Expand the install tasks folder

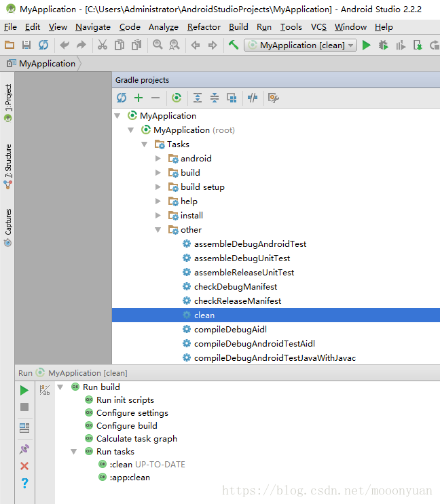pyautogui.click(x=158, y=215)
